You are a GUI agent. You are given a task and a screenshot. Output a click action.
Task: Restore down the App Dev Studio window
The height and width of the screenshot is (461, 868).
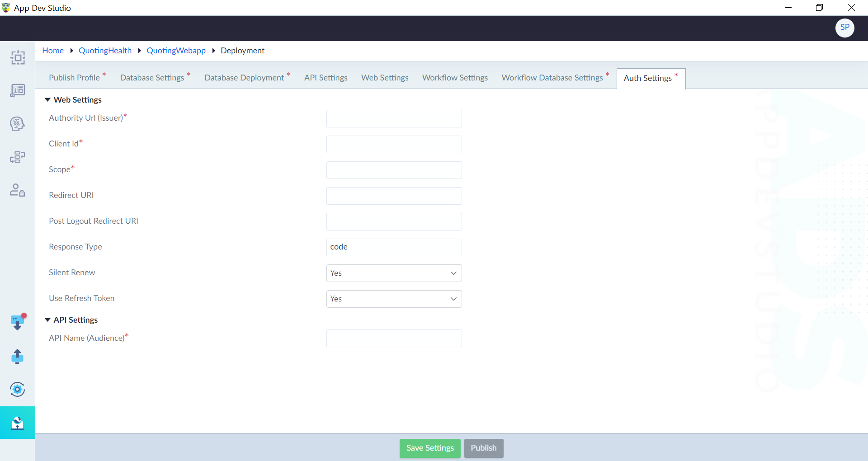[x=819, y=8]
